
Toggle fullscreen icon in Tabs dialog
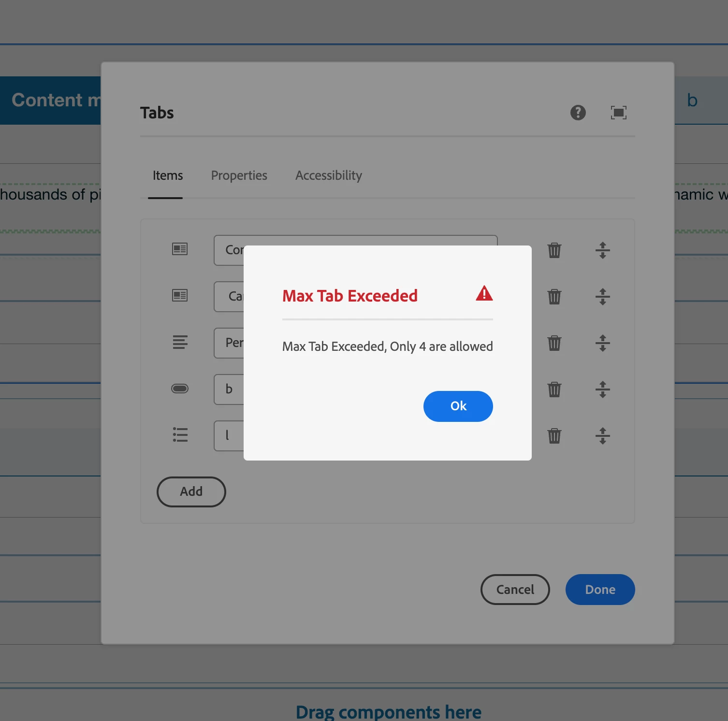tap(618, 113)
